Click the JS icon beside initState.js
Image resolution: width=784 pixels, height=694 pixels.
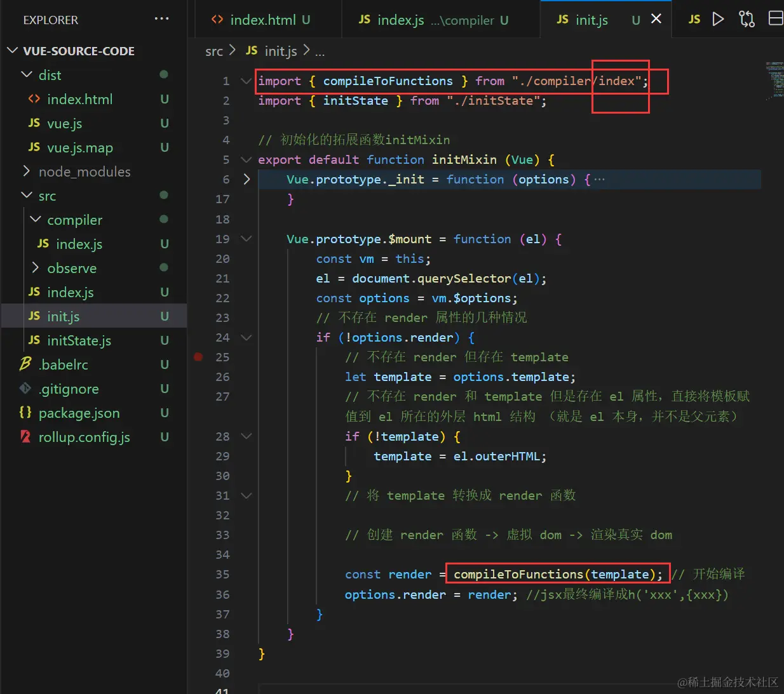pos(34,340)
